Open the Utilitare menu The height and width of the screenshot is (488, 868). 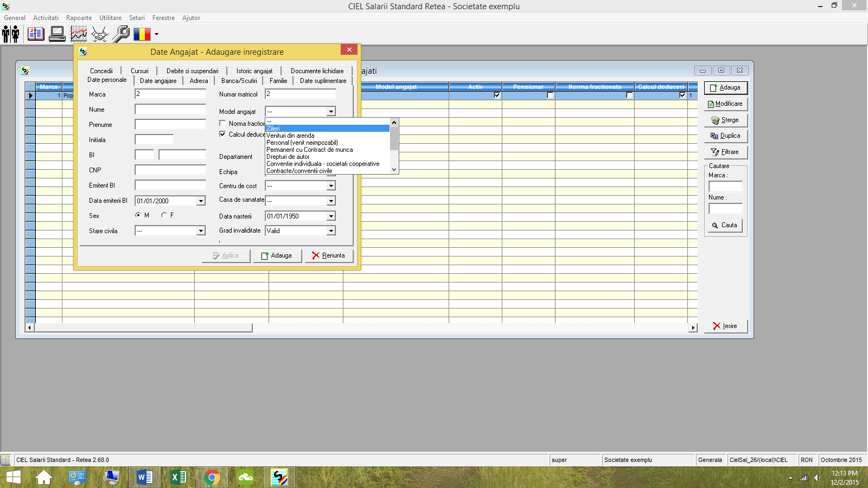(x=110, y=18)
